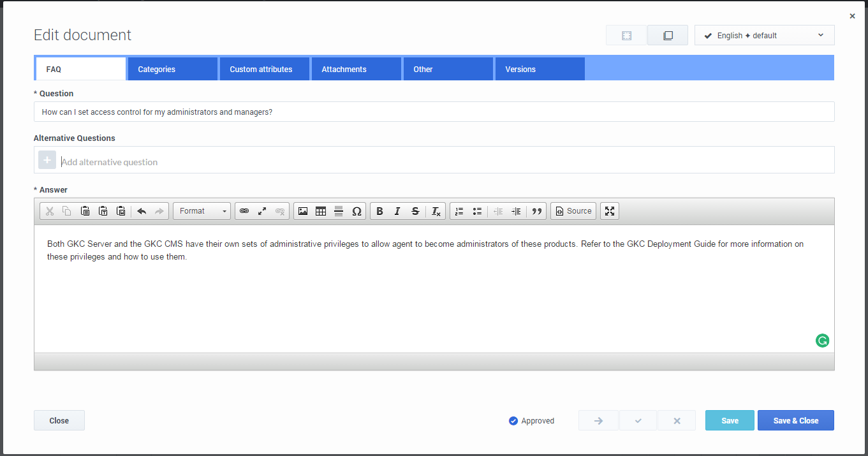Click the Block Quote icon
This screenshot has width=868, height=456.
(536, 211)
